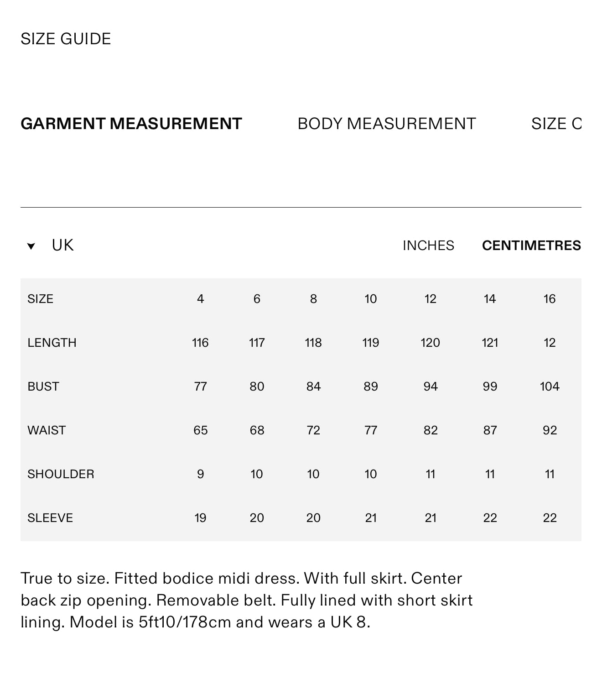Image resolution: width=602 pixels, height=700 pixels.
Task: Click the Bust row label
Action: 43,387
